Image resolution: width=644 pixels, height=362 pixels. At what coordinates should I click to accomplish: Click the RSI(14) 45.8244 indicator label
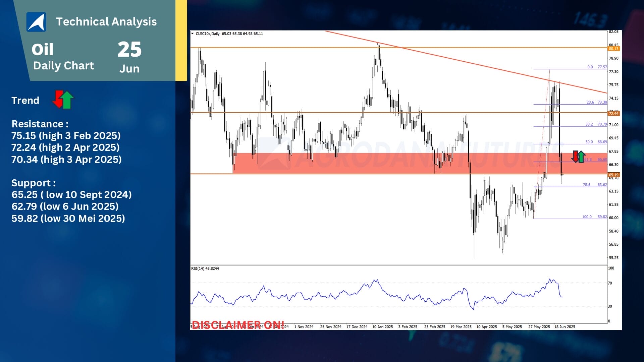click(205, 268)
